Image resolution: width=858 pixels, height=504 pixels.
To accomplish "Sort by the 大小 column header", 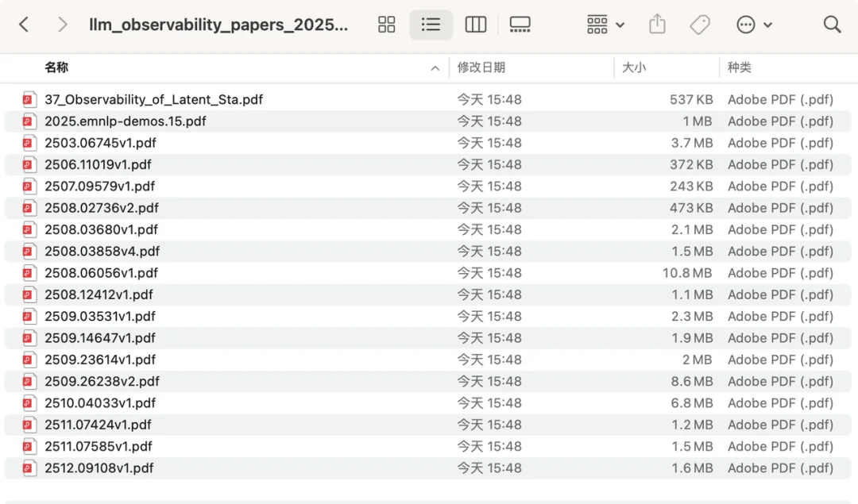I will pos(633,67).
